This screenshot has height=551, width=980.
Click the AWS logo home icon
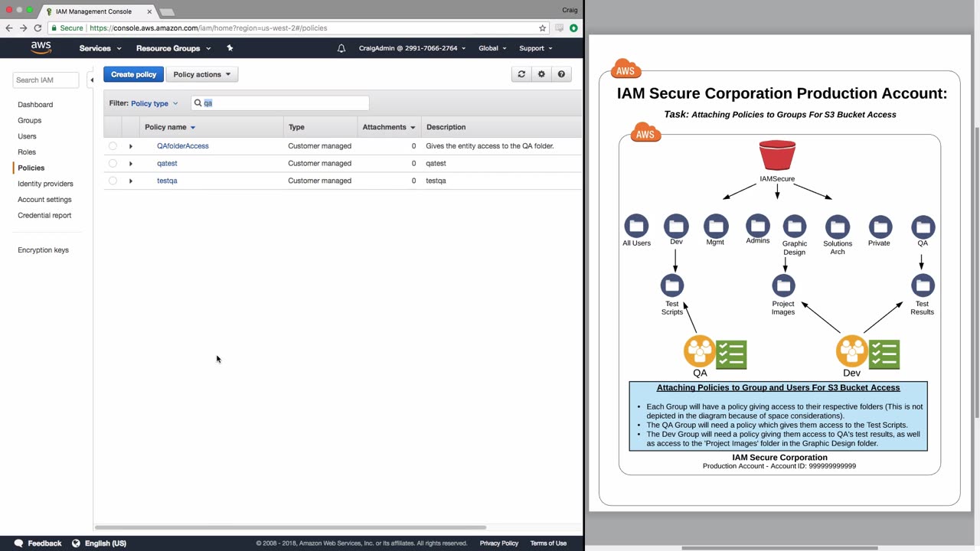tap(41, 47)
